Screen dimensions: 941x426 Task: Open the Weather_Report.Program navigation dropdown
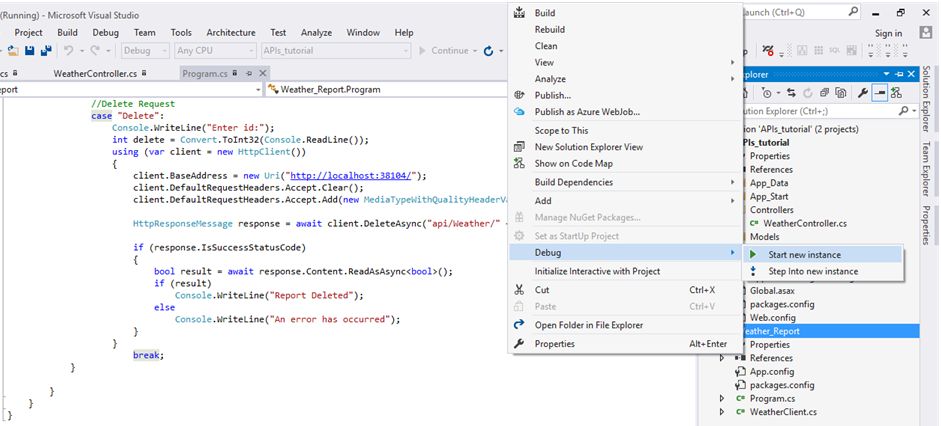387,89
